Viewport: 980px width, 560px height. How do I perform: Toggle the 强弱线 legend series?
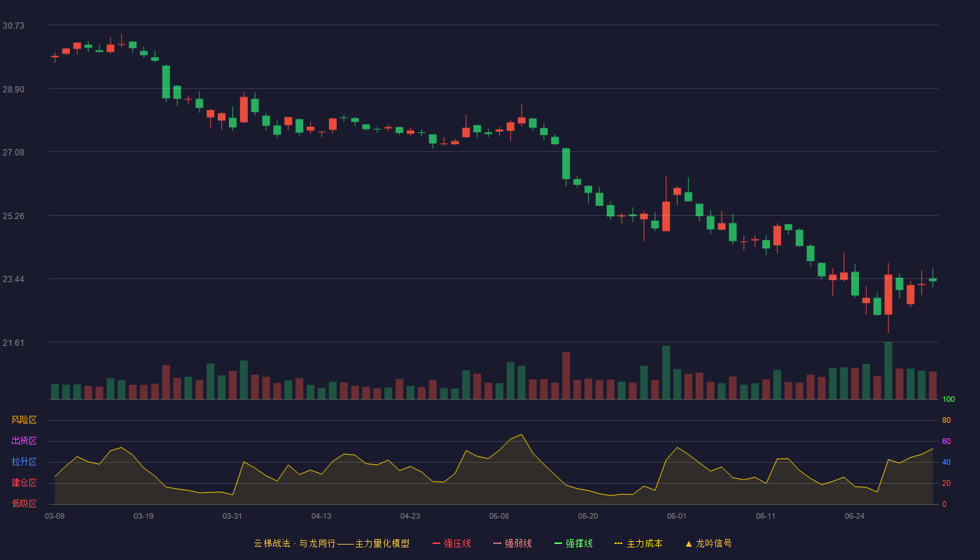tap(512, 543)
